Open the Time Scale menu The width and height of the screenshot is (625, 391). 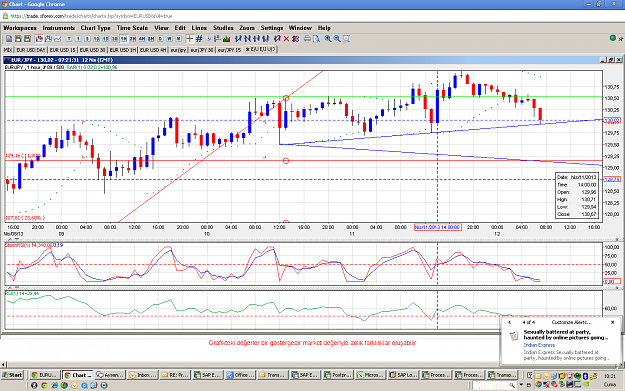click(132, 28)
